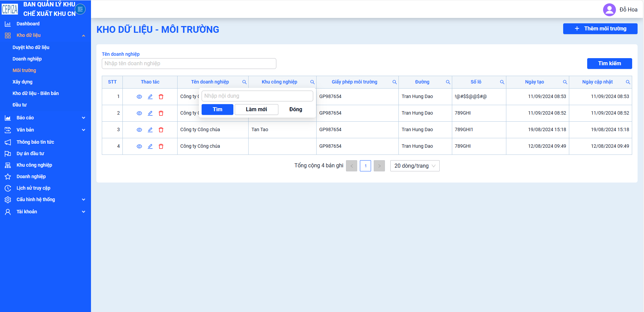Open the Đầu tư submenu item
This screenshot has height=312, width=644.
click(x=20, y=105)
